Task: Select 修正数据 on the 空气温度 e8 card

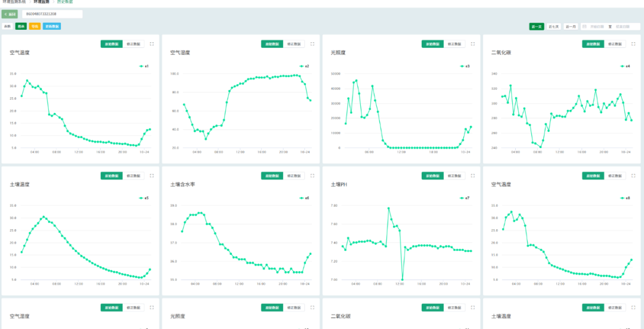Action: [615, 176]
